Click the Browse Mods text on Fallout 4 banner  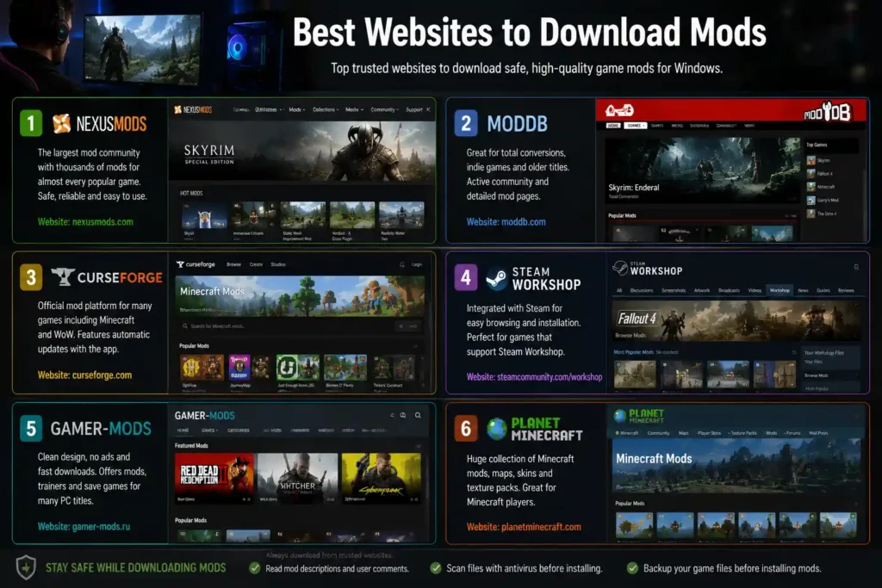coord(630,336)
